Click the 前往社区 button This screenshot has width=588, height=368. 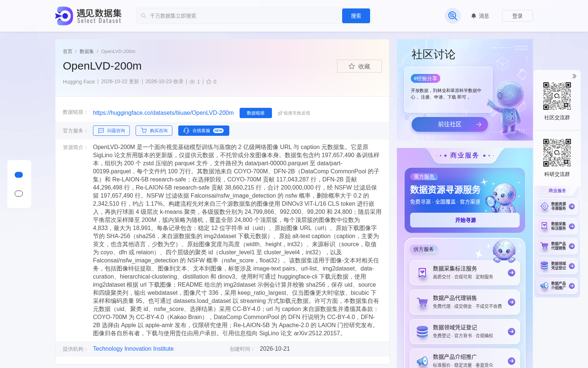pyautogui.click(x=450, y=124)
